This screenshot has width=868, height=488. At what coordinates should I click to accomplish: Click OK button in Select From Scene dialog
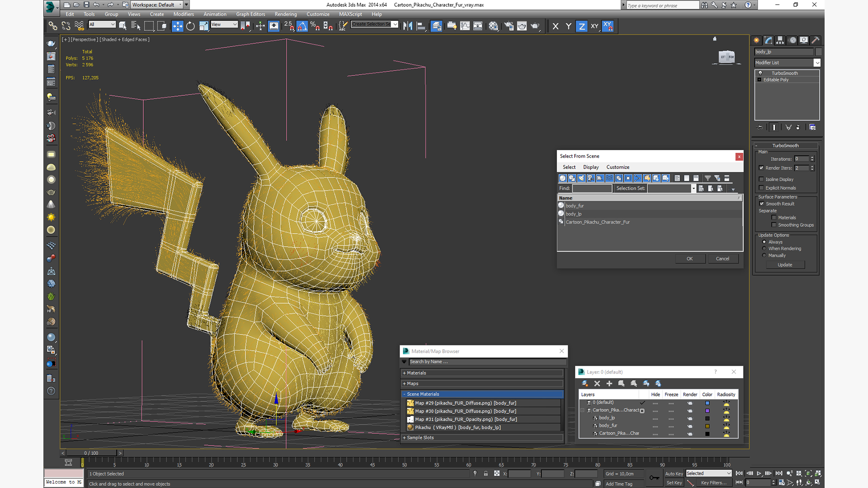(x=690, y=258)
